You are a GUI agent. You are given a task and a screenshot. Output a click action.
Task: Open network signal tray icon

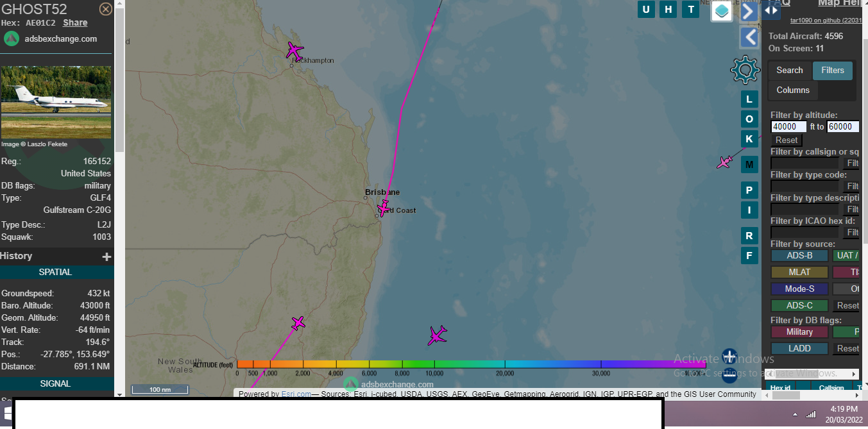point(810,415)
